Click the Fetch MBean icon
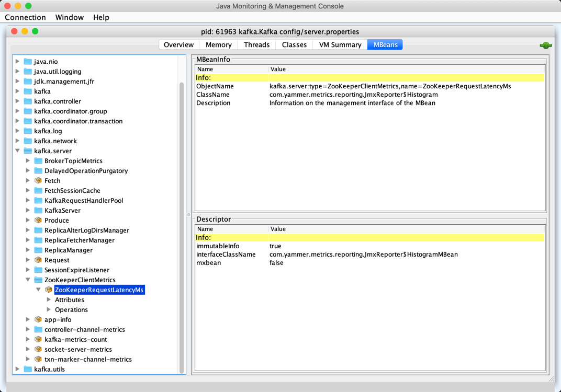This screenshot has height=392, width=561. [x=38, y=181]
